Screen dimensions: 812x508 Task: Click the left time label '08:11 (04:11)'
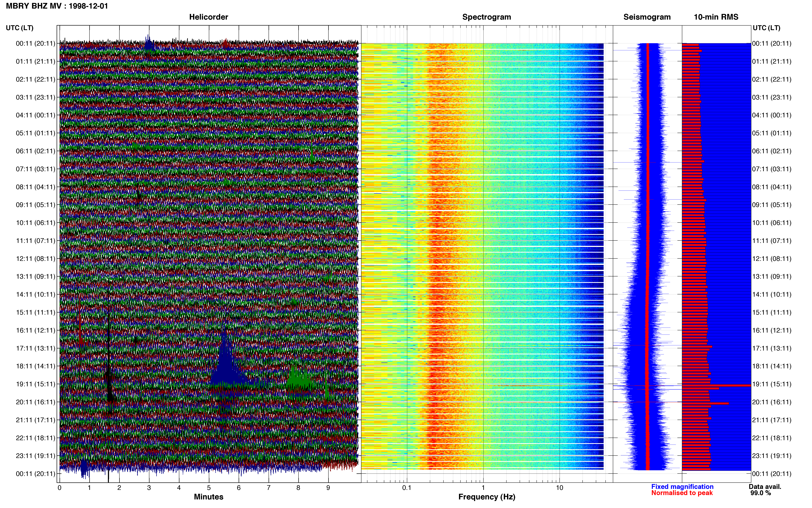36,187
